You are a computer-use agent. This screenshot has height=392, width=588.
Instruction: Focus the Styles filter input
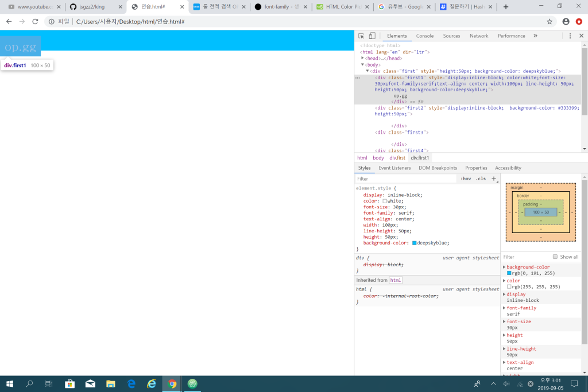406,178
